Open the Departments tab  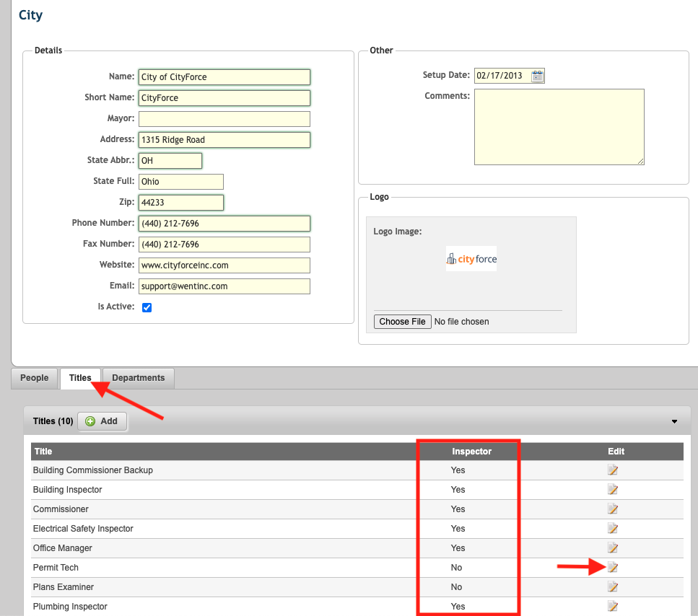pyautogui.click(x=138, y=378)
